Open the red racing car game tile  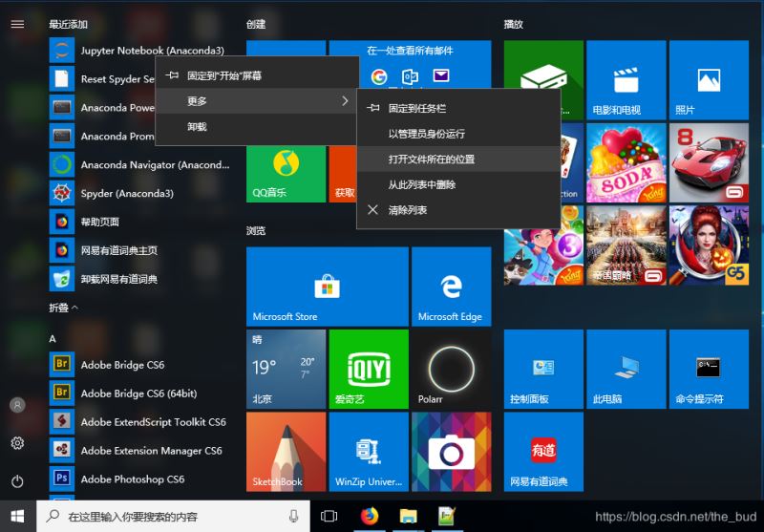coord(709,162)
